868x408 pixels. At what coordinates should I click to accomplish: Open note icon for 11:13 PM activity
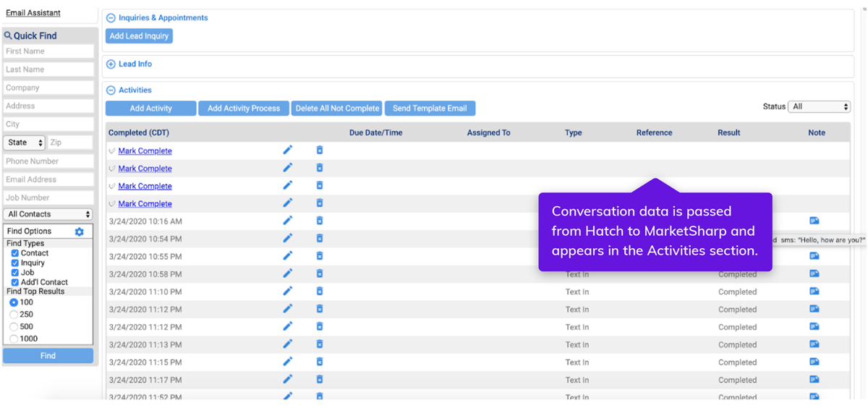[x=814, y=344]
